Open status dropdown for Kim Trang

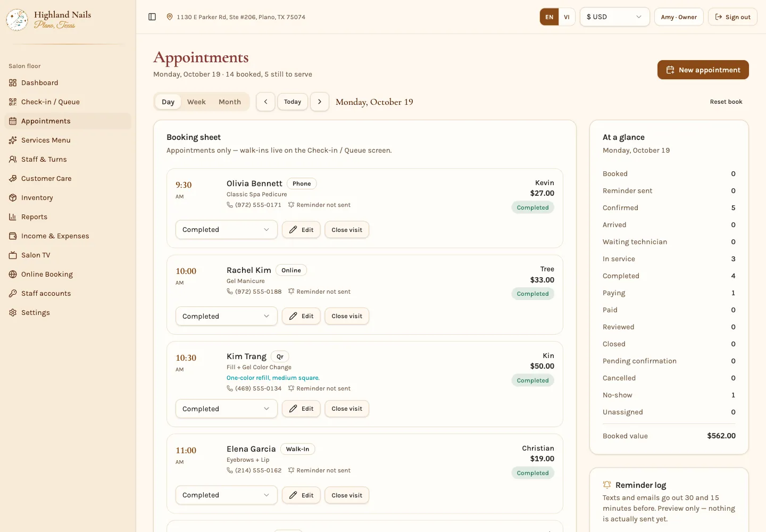click(x=226, y=409)
